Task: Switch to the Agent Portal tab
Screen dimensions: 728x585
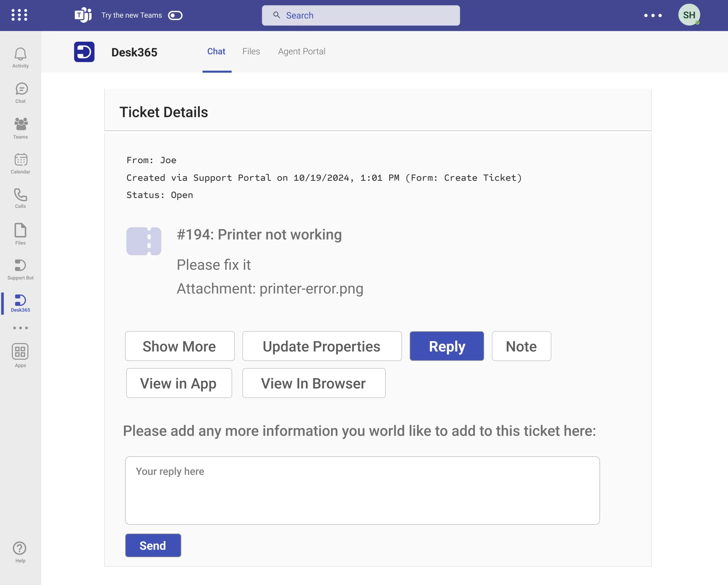Action: point(301,51)
